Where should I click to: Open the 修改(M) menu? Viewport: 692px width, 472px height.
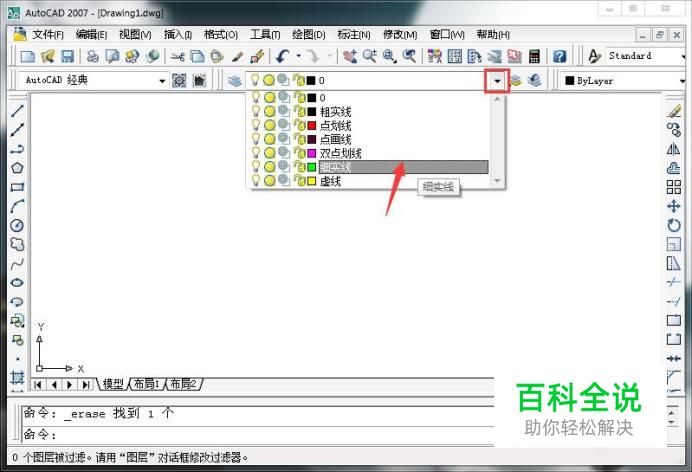tap(400, 34)
